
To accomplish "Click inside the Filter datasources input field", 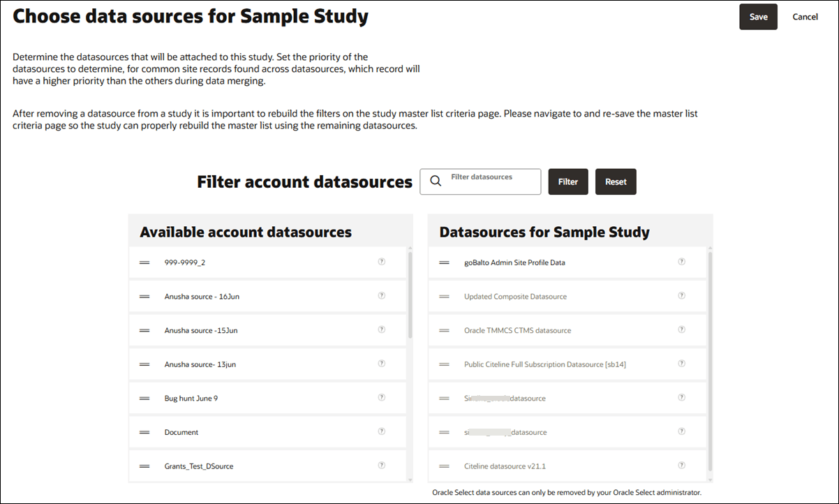I will point(489,181).
